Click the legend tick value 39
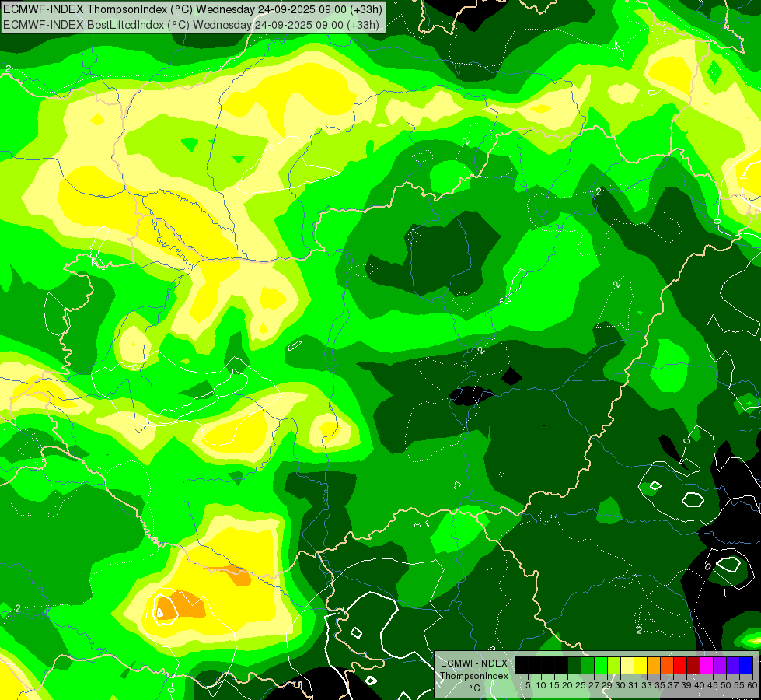761x700 pixels. 686,685
